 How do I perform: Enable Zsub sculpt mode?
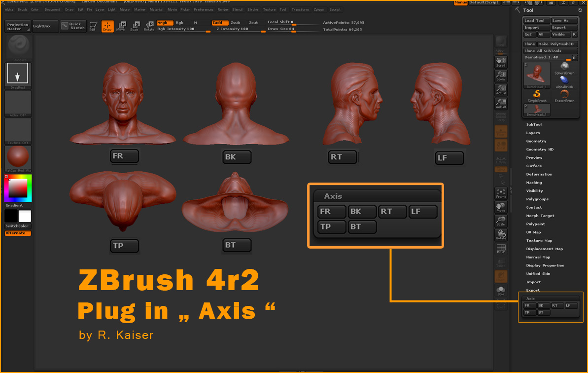(236, 23)
